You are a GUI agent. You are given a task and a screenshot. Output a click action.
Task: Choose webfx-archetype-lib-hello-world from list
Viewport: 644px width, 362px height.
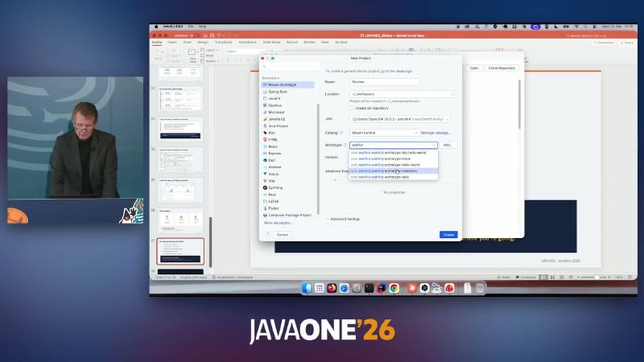394,153
